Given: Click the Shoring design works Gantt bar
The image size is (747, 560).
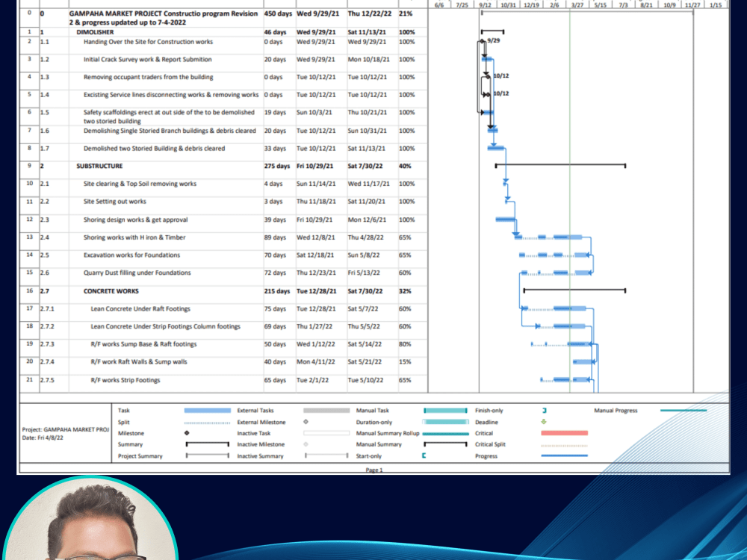Looking at the screenshot, I should click(506, 220).
